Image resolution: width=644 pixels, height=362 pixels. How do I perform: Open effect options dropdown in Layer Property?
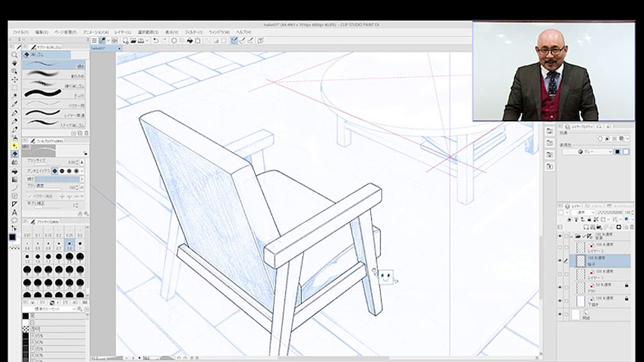[x=627, y=139]
